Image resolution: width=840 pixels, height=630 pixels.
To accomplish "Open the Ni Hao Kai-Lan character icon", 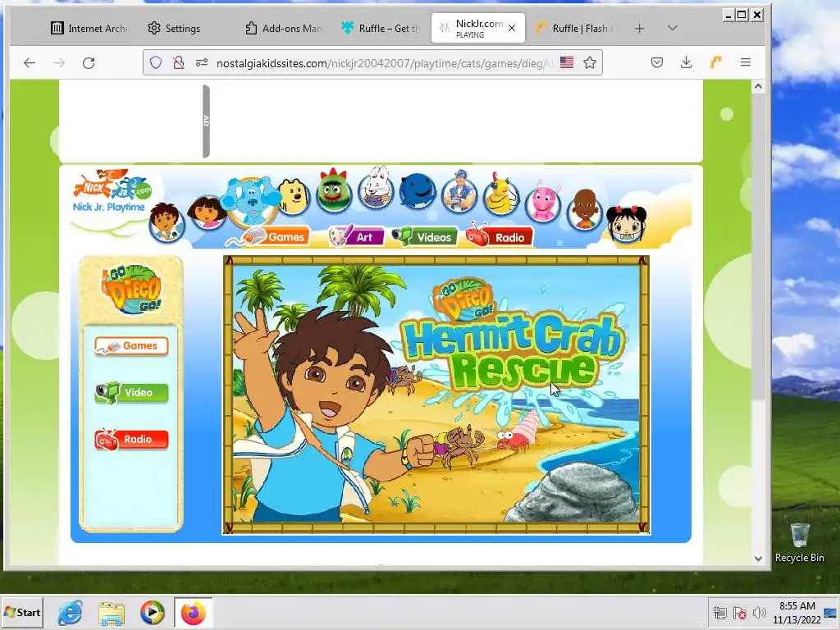I will [x=626, y=225].
